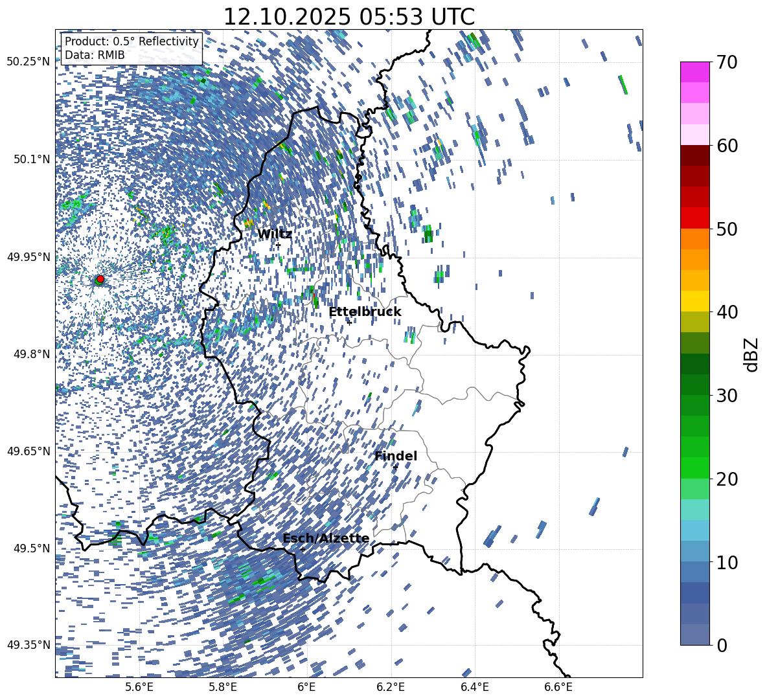Click the 20 tick on the colorbar
The height and width of the screenshot is (700, 767).
click(727, 479)
